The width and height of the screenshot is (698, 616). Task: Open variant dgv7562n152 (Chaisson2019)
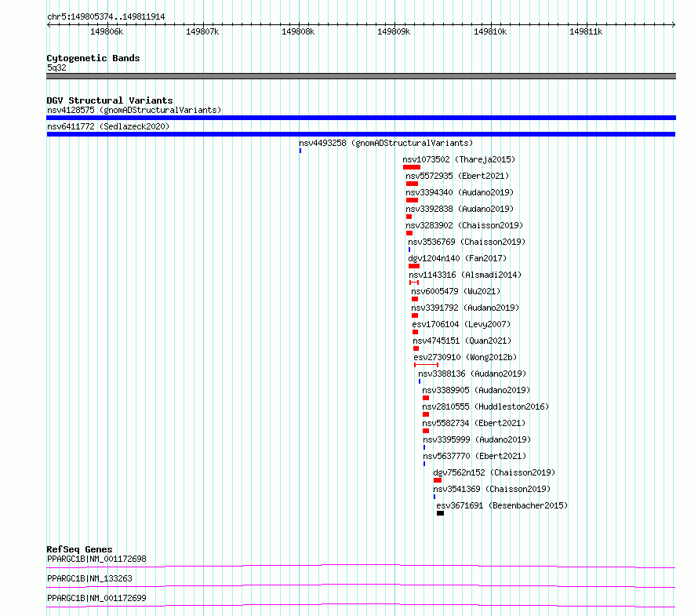[494, 472]
